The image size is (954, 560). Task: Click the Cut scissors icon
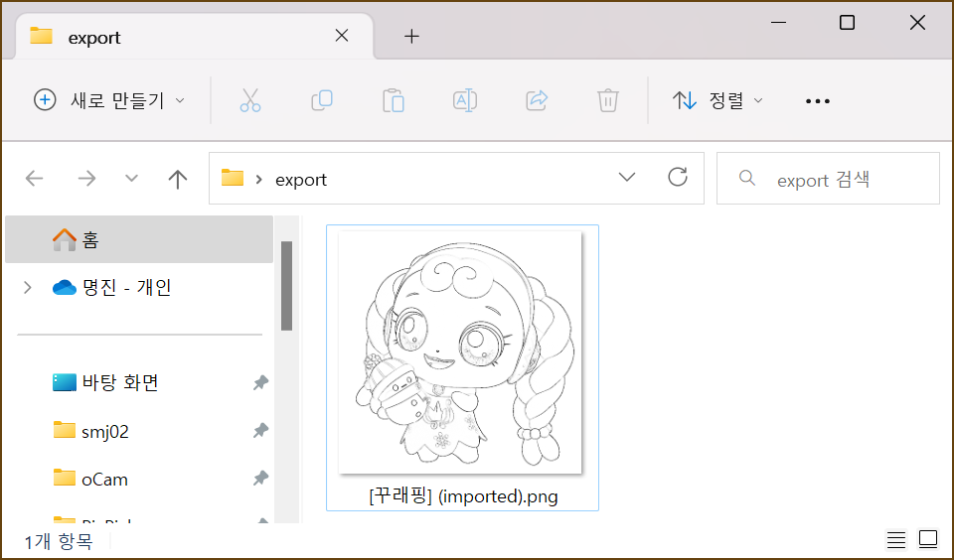[250, 100]
